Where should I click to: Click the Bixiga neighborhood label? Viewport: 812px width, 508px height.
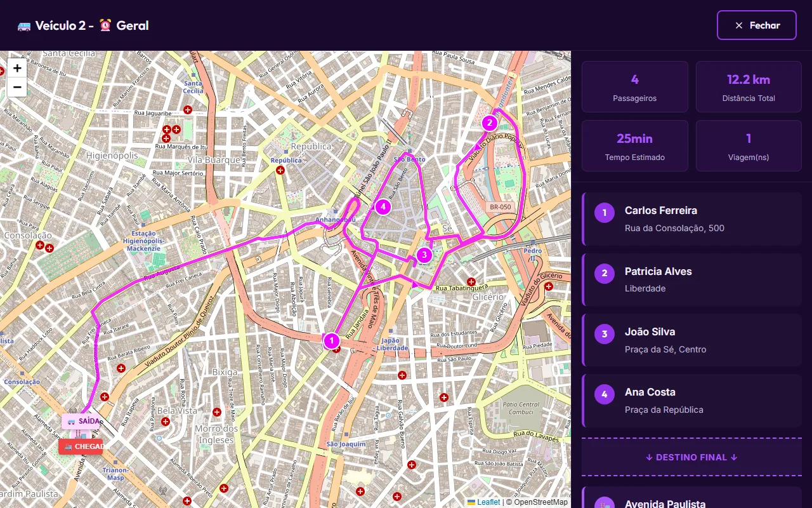point(225,372)
